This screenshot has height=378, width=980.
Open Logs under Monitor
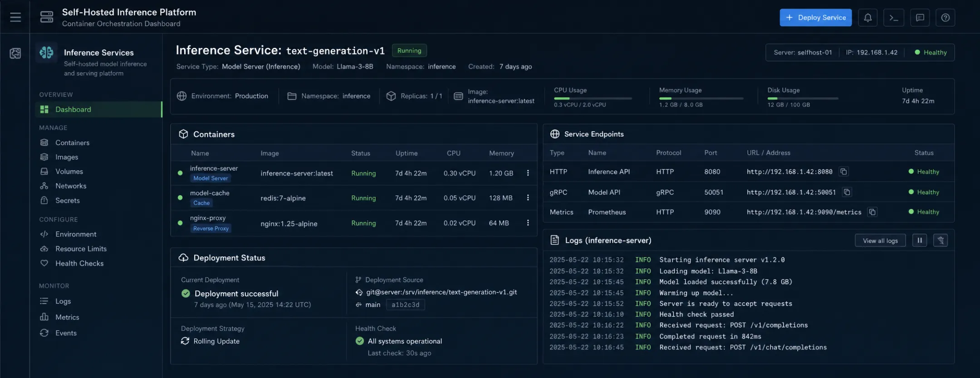coord(55,301)
